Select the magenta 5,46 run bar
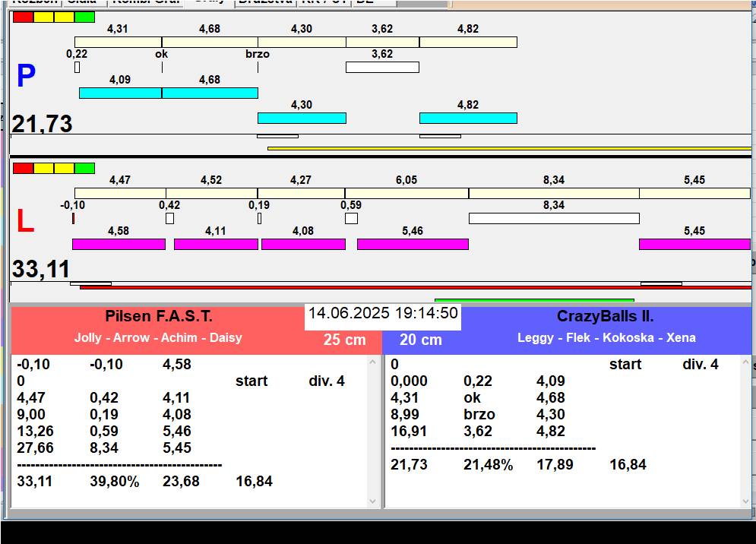Screen dimensions: 756x544 413,244
